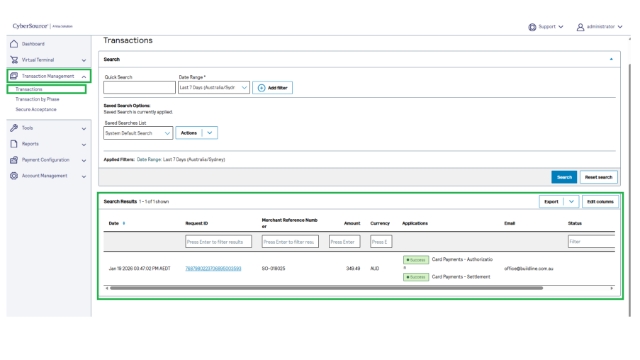
Task: Click the scrollbar left arrow under results
Action: tap(107, 288)
